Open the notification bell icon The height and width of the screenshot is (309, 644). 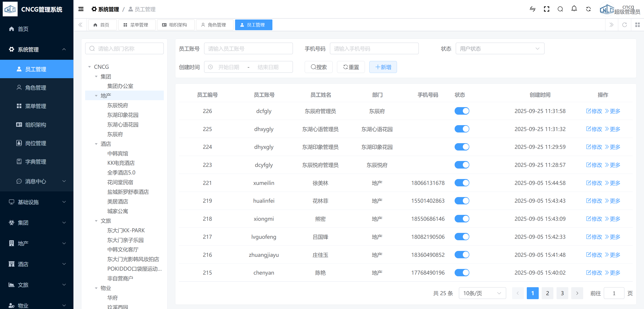click(x=574, y=9)
